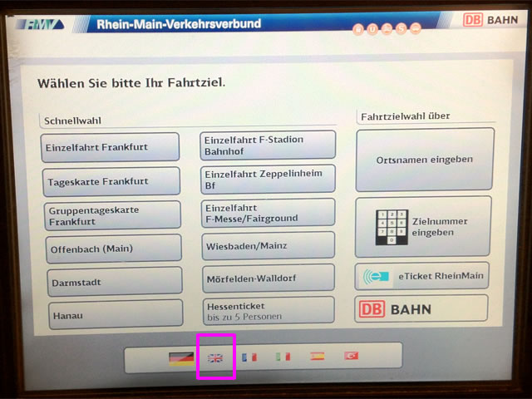Select Darmstadt as destination
Screen dimensions: 532x399
[x=113, y=282]
